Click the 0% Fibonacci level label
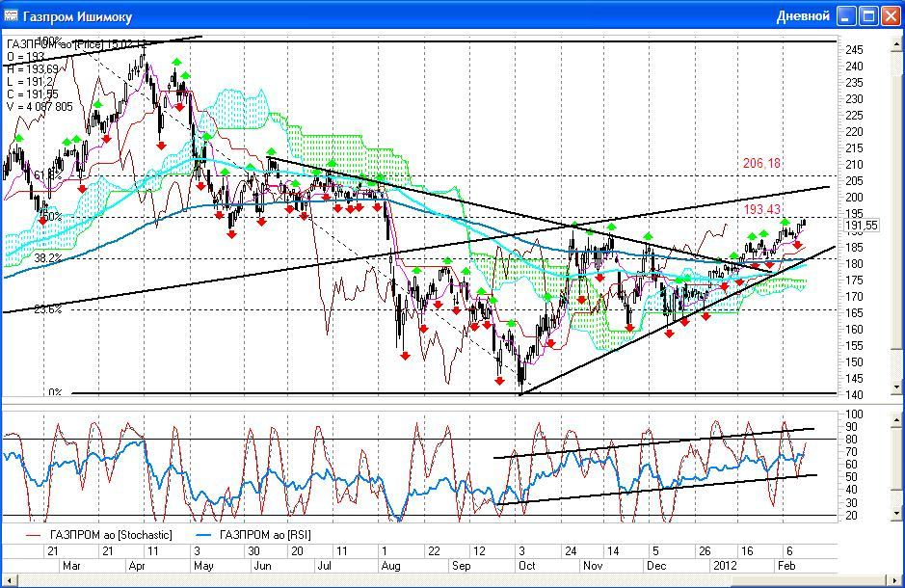Image resolution: width=905 pixels, height=588 pixels. click(55, 391)
